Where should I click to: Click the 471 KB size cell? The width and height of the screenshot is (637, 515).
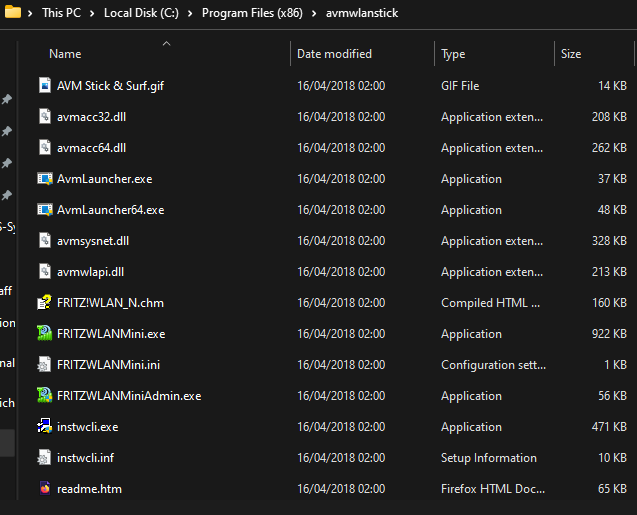point(609,427)
